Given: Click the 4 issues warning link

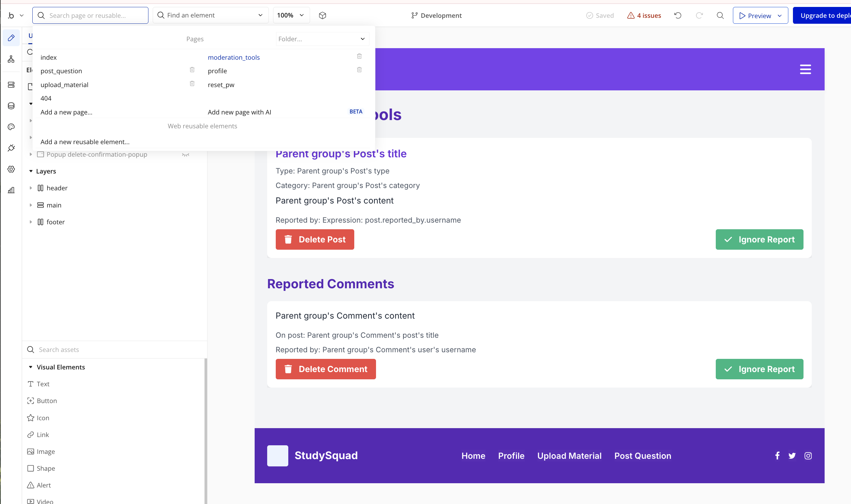Looking at the screenshot, I should 644,16.
